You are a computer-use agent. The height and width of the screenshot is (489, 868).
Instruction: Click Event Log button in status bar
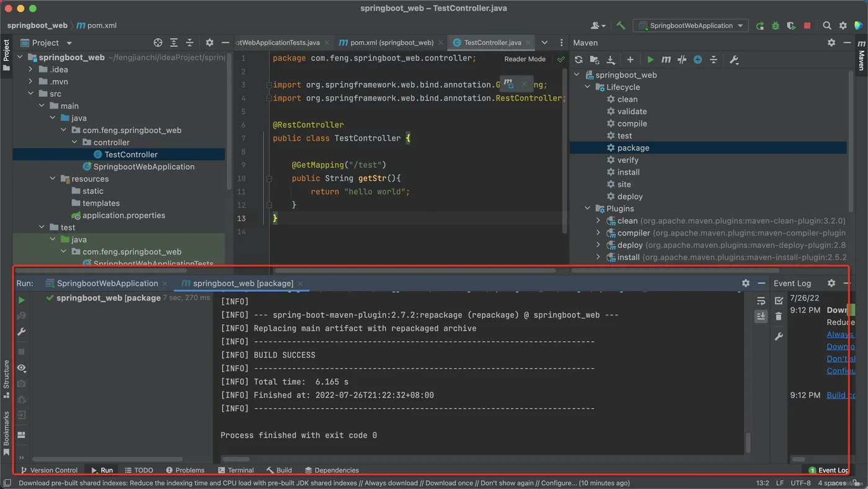[x=829, y=470]
